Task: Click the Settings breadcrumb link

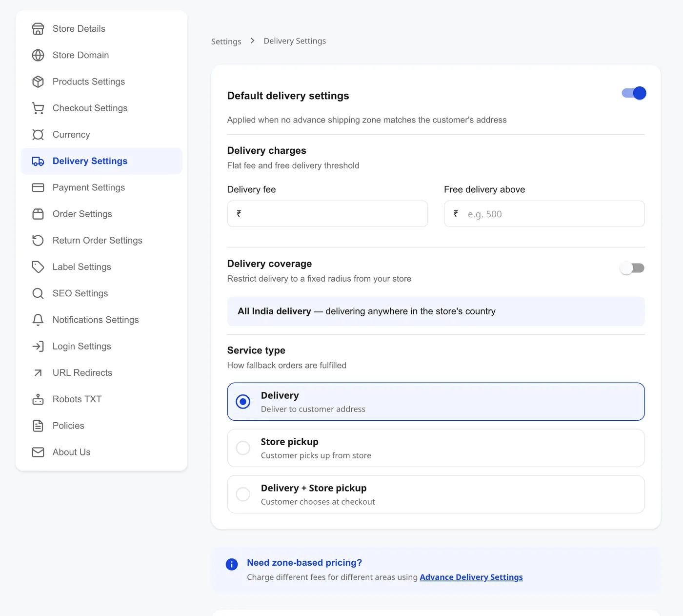Action: (226, 41)
